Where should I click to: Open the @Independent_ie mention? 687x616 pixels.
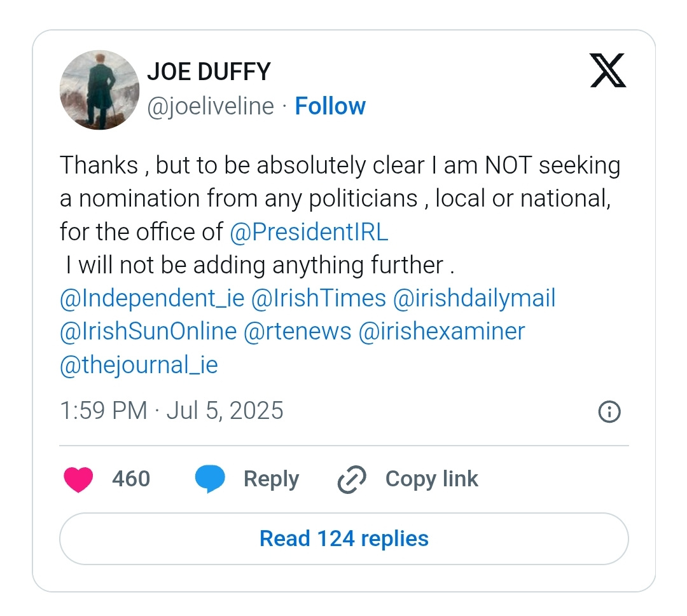click(x=152, y=299)
